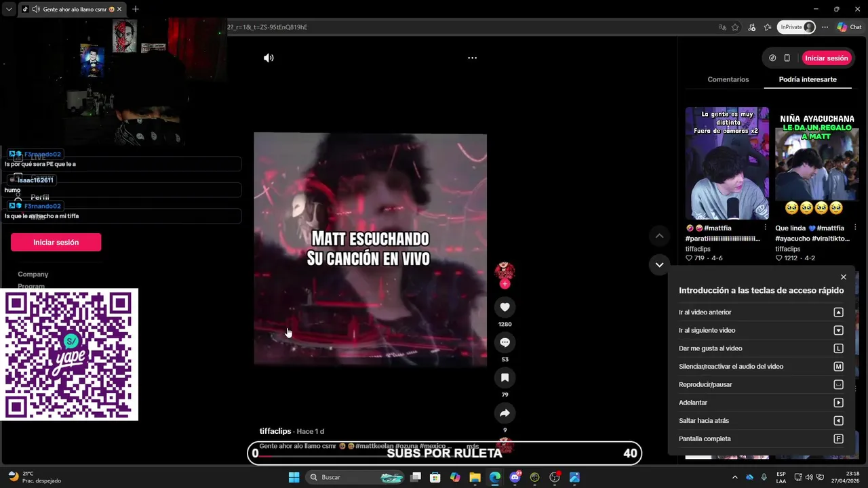Click the Iniciar sesión button in top bar
The image size is (868, 488).
pyautogui.click(x=827, y=58)
